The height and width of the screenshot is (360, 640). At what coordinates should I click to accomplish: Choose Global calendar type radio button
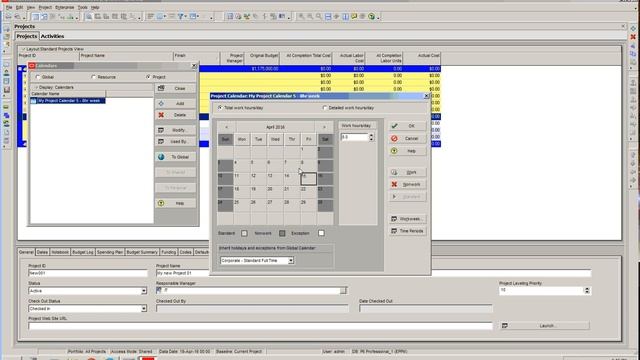click(x=38, y=77)
